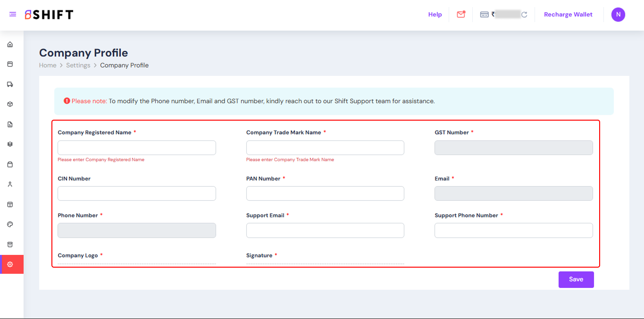The width and height of the screenshot is (644, 319).
Task: Go to Home in the breadcrumb
Action: click(48, 65)
